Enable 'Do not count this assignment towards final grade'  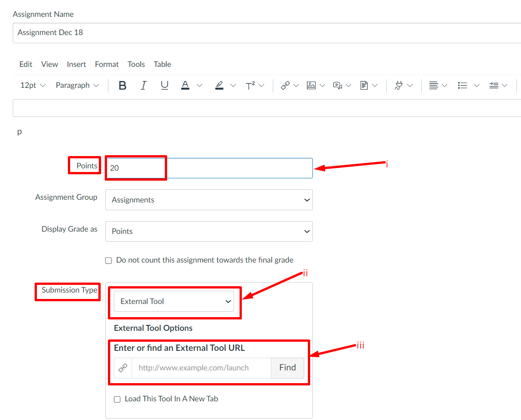[108, 260]
